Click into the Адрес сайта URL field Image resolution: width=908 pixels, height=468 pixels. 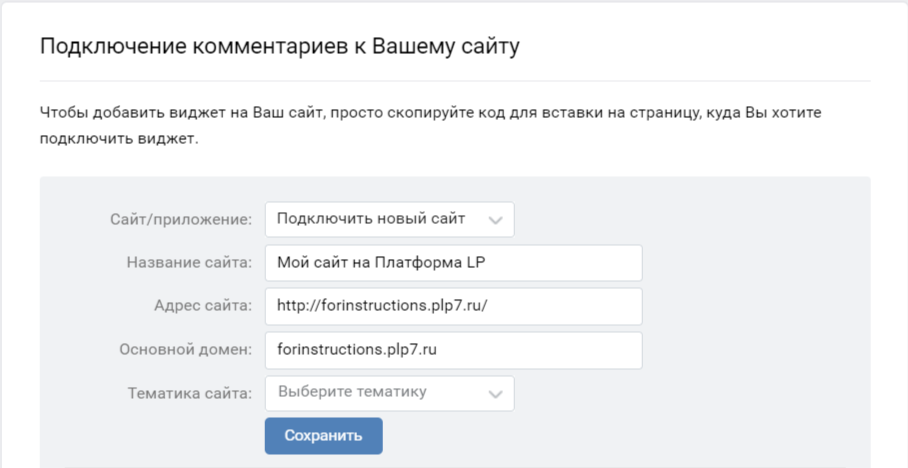453,306
